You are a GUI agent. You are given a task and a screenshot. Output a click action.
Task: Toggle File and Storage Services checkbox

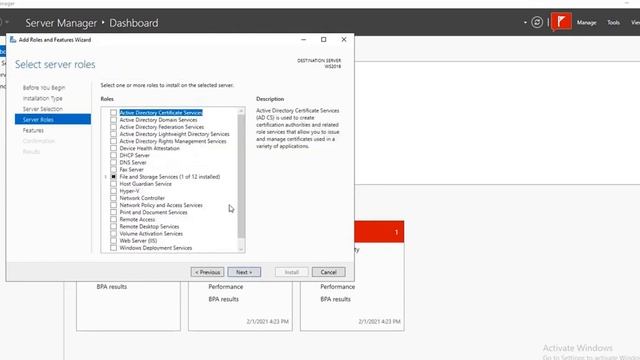(x=113, y=177)
